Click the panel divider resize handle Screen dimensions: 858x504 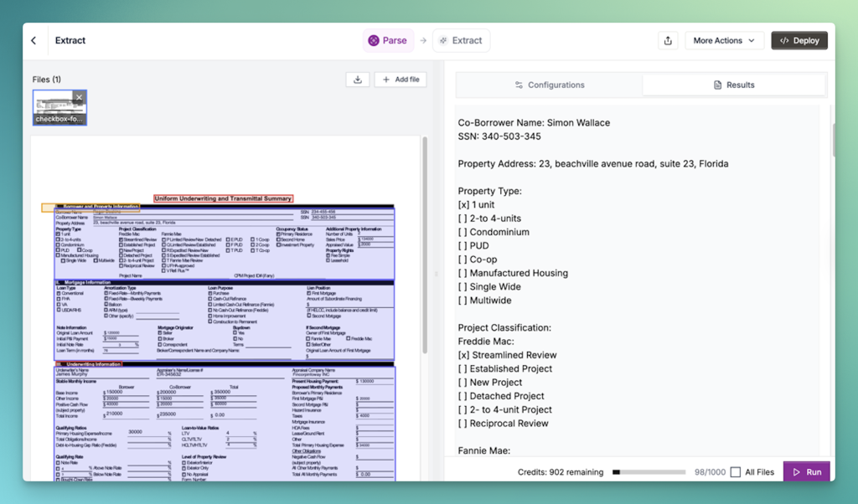(x=436, y=275)
